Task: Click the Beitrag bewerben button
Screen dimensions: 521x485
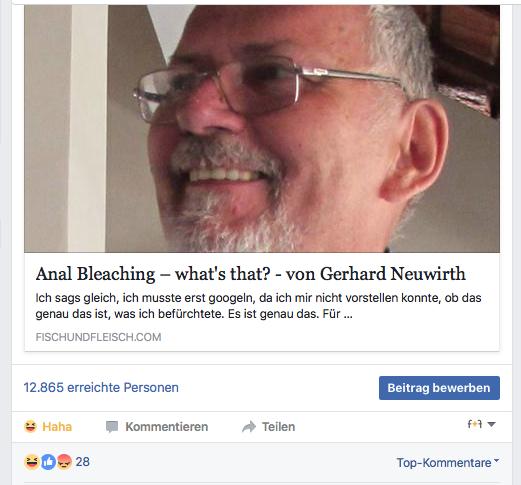Action: coord(439,388)
